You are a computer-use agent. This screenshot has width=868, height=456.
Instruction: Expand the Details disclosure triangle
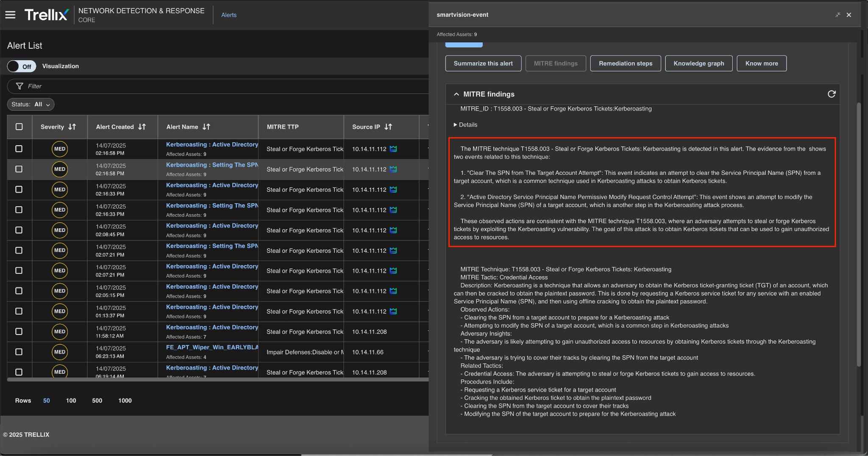tap(456, 125)
